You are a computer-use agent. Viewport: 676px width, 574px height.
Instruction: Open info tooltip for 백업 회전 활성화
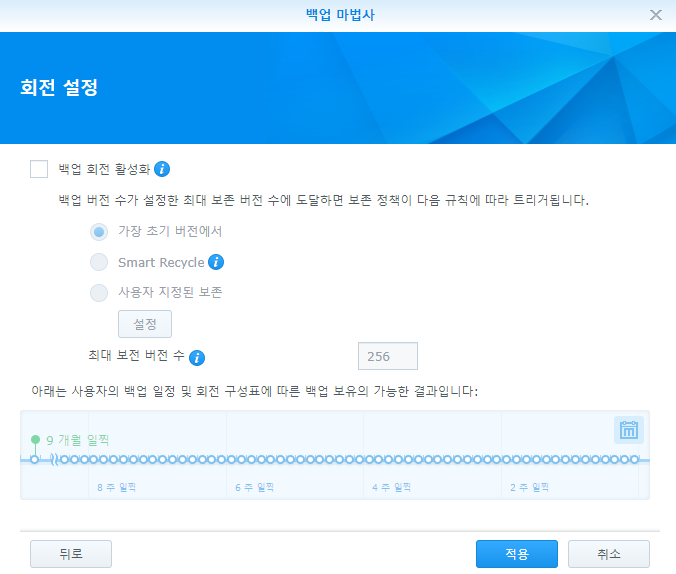click(x=162, y=169)
